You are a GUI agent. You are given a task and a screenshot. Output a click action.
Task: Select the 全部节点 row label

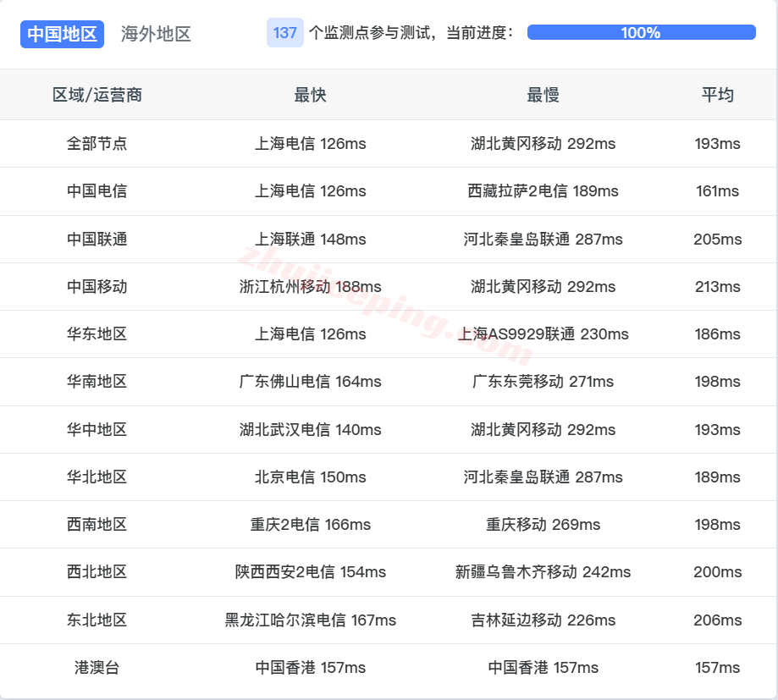click(x=97, y=143)
